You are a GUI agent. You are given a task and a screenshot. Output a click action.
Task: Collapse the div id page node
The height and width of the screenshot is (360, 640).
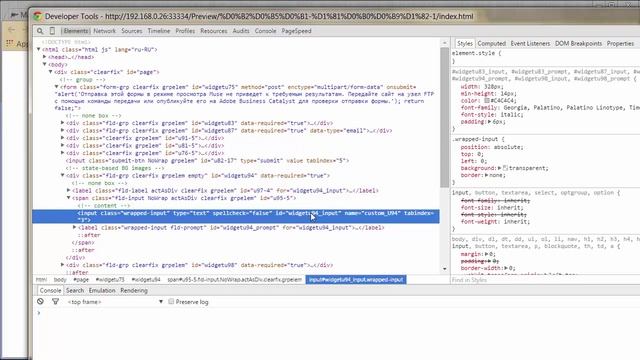(51, 72)
